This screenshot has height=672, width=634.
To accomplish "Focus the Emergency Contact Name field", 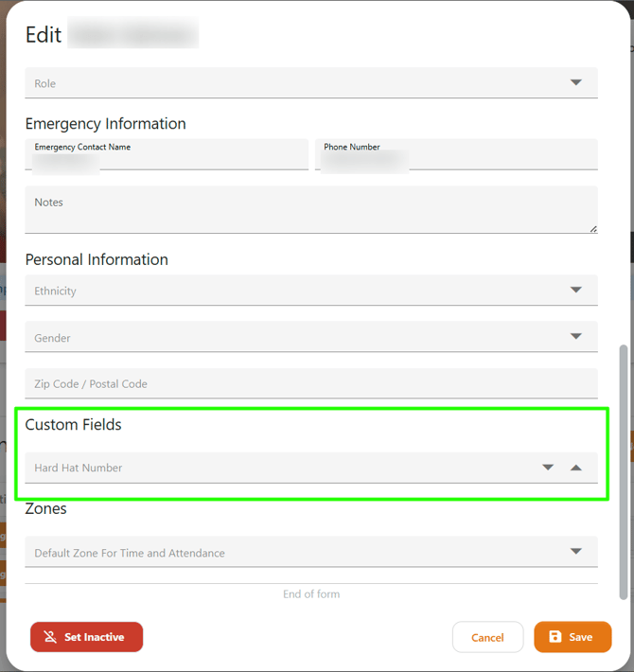I will 167,159.
